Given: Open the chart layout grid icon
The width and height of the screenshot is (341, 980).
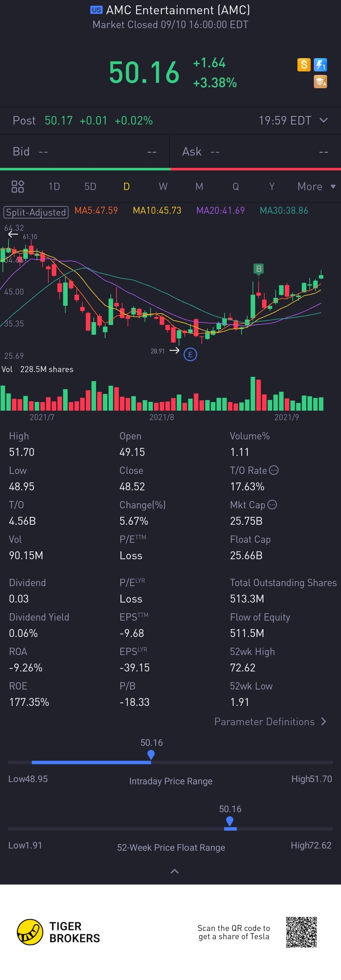Looking at the screenshot, I should 18,187.
